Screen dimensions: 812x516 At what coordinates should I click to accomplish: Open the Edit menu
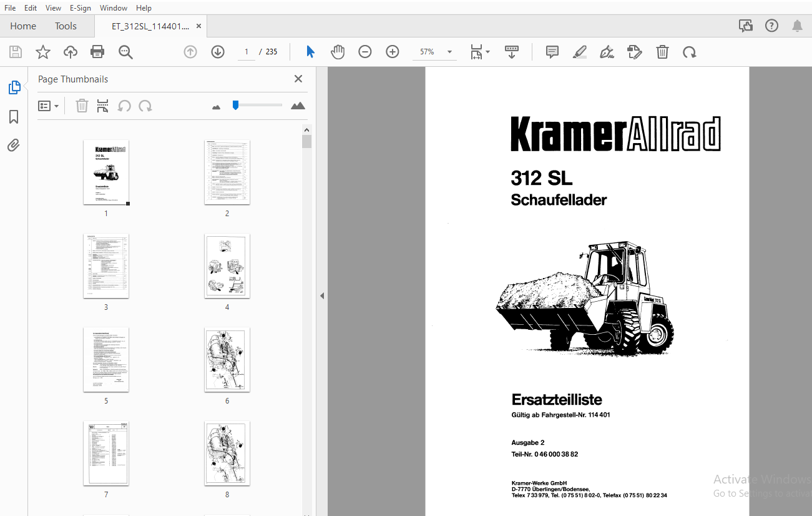point(30,7)
